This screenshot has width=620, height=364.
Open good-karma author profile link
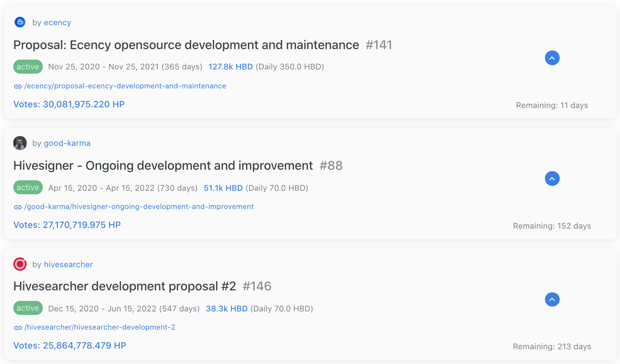tap(67, 143)
